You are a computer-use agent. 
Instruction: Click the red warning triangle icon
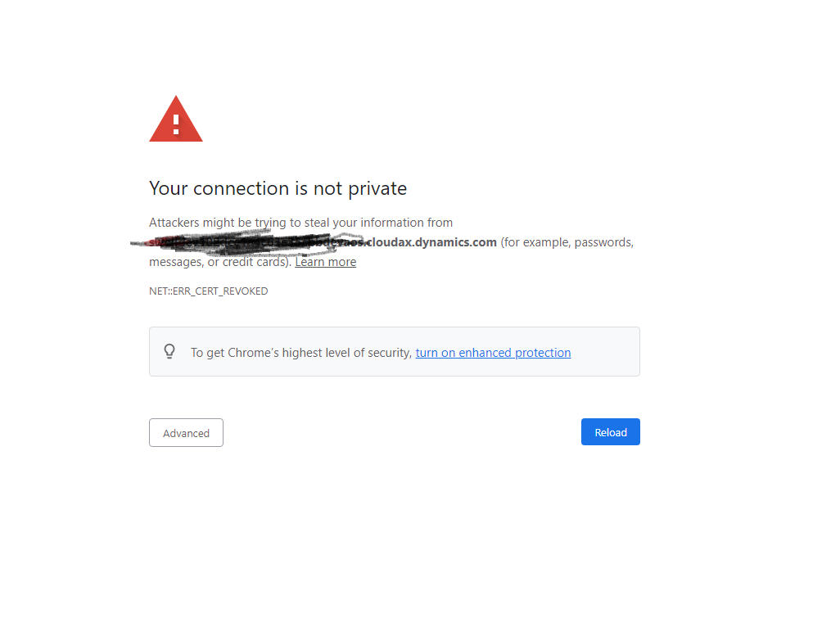tap(176, 120)
